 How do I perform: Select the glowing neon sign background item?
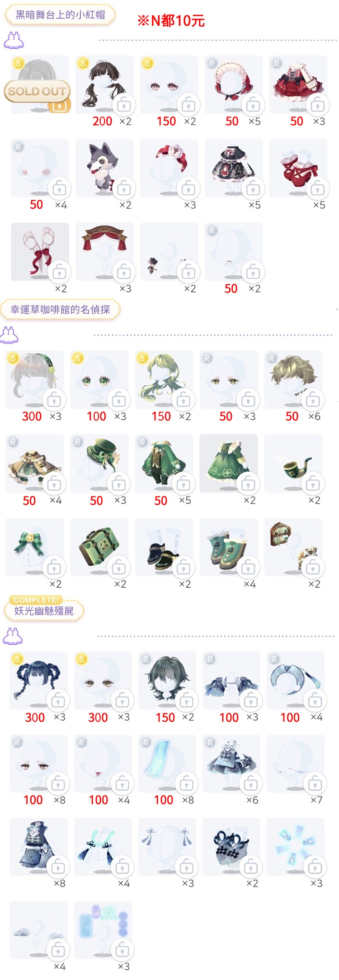[x=103, y=930]
